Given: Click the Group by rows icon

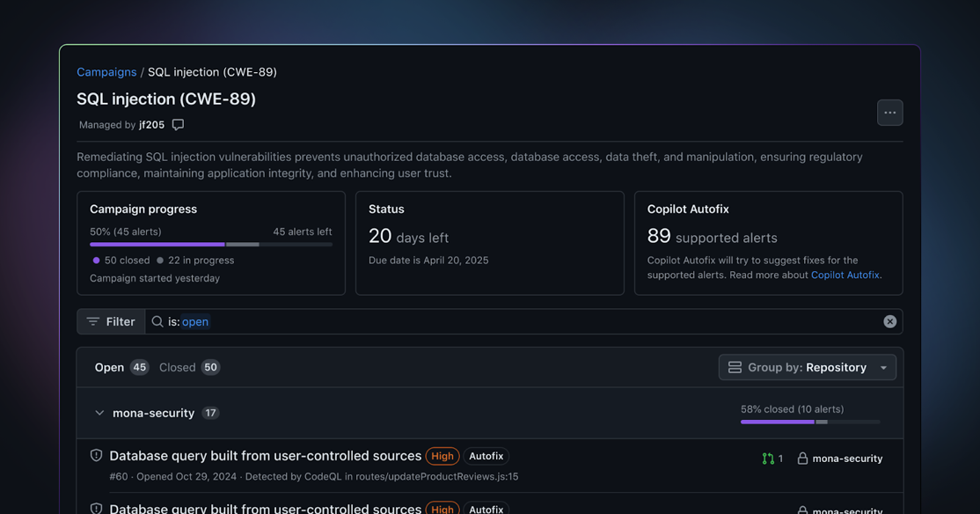Looking at the screenshot, I should (735, 368).
